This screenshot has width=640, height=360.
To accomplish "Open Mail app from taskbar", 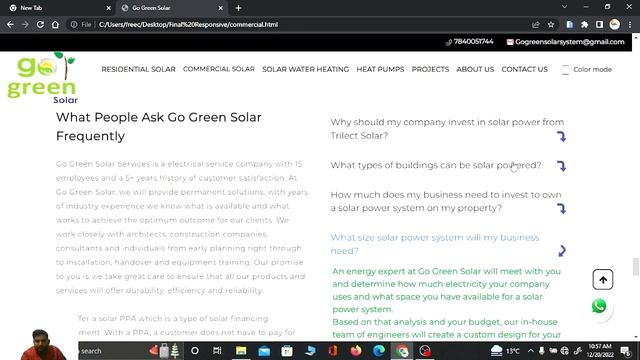I will coord(264,351).
